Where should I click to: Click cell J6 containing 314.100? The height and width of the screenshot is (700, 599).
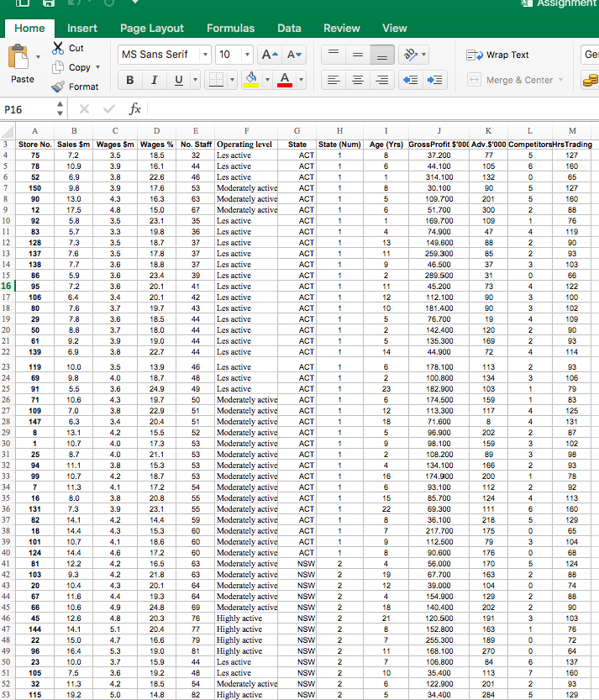[x=439, y=177]
